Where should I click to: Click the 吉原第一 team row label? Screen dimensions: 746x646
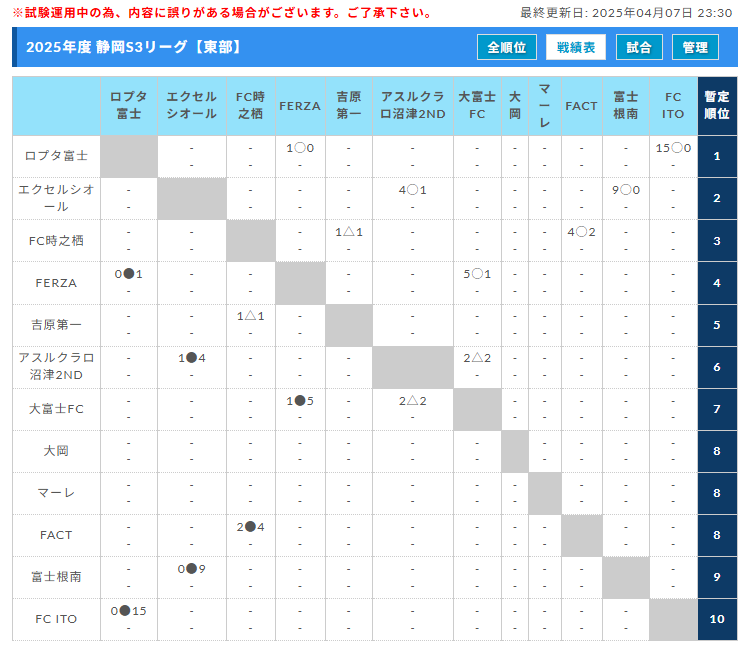(x=56, y=325)
